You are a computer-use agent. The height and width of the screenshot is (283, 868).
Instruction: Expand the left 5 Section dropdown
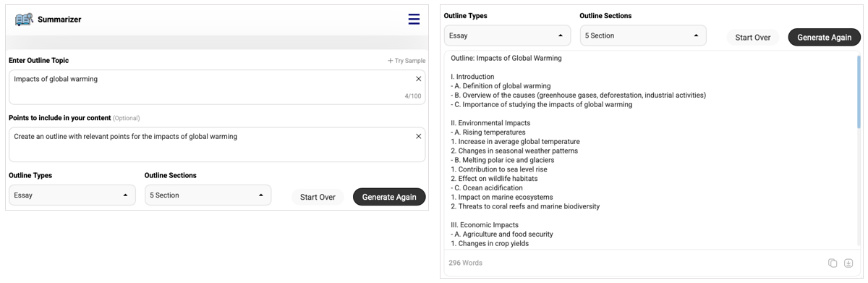(x=208, y=195)
